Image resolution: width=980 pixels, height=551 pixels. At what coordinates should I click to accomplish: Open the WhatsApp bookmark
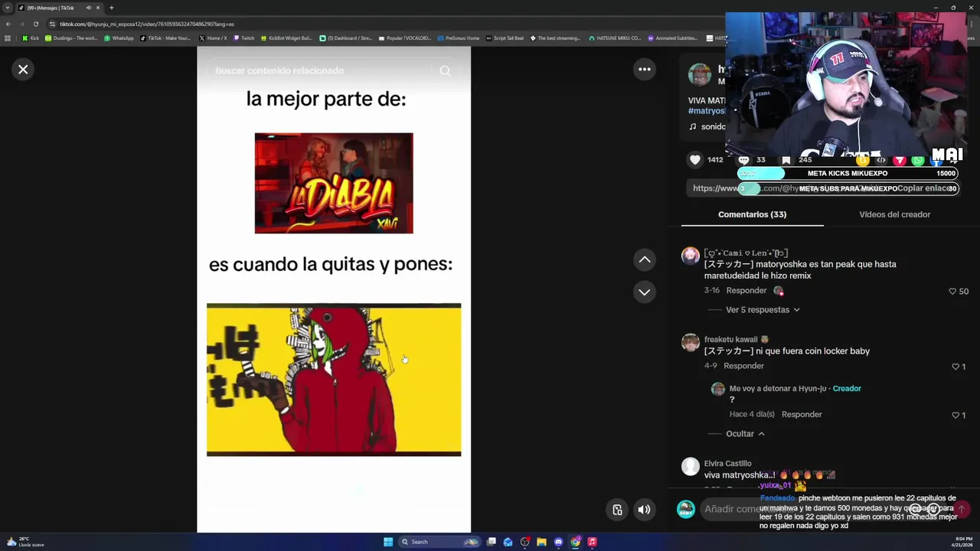119,38
